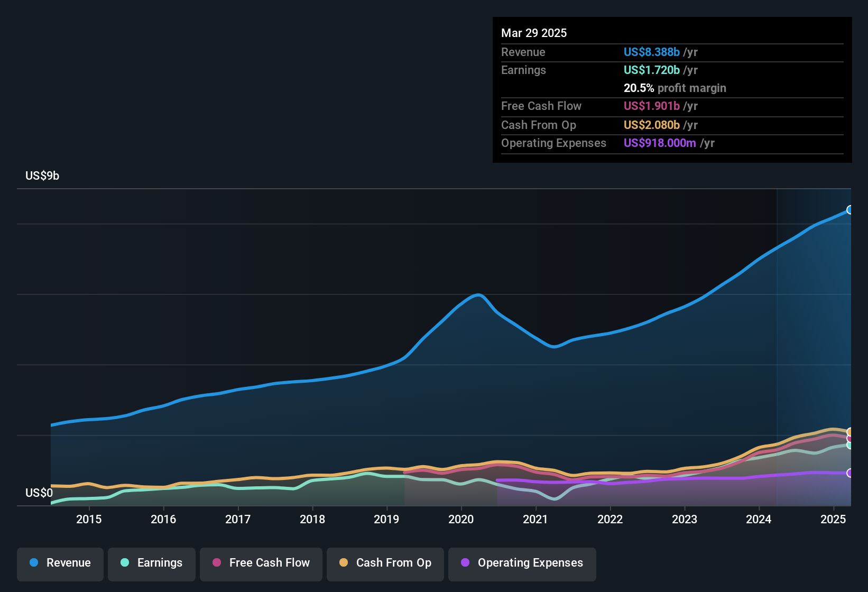This screenshot has width=868, height=592.
Task: Select the Revenue endpoint marker on the chart
Action: [850, 210]
